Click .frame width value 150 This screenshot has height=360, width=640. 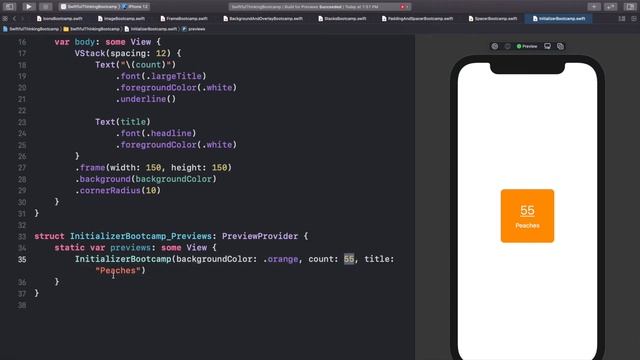153,168
